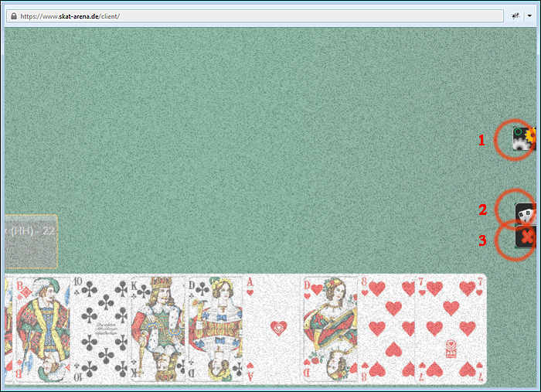Open the playing cards icon
This screenshot has width=541, height=392.
tap(526, 214)
